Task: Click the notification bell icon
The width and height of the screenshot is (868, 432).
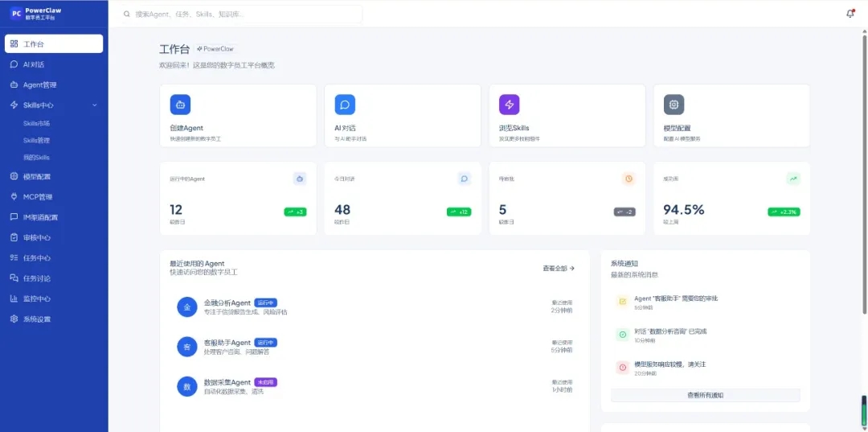Action: click(x=850, y=14)
